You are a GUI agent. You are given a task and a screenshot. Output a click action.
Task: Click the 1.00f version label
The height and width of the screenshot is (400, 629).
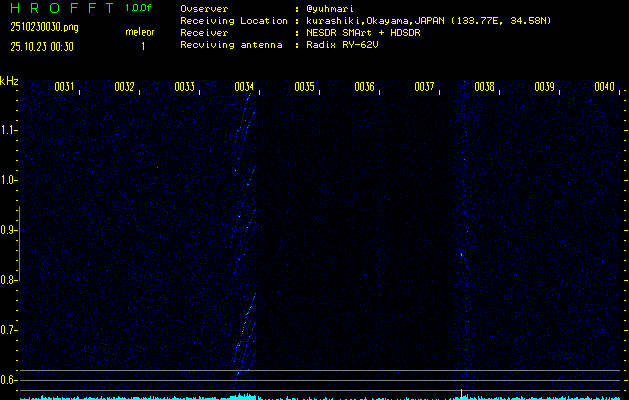[139, 8]
